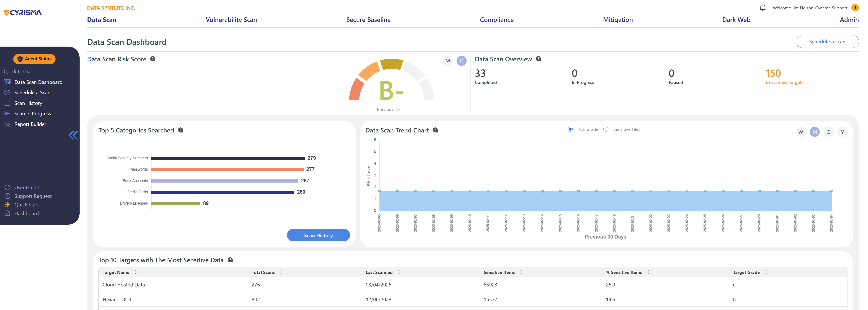
Task: Click the DATA SPOTLITE INC. company name
Action: pyautogui.click(x=111, y=8)
